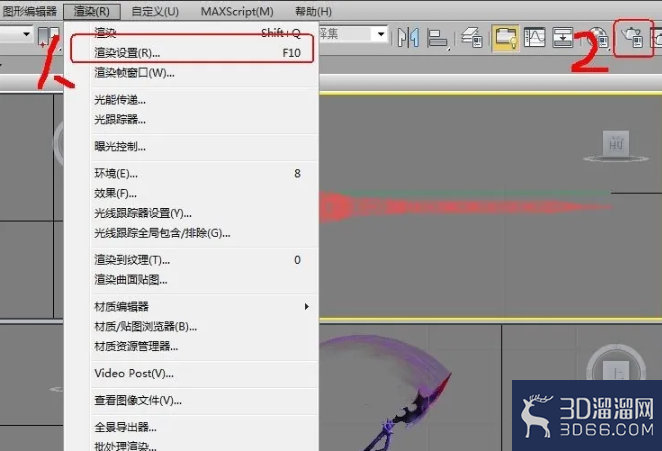662x451 pixels.
Task: Open 环境(E)... menu entry
Action: coord(197,174)
